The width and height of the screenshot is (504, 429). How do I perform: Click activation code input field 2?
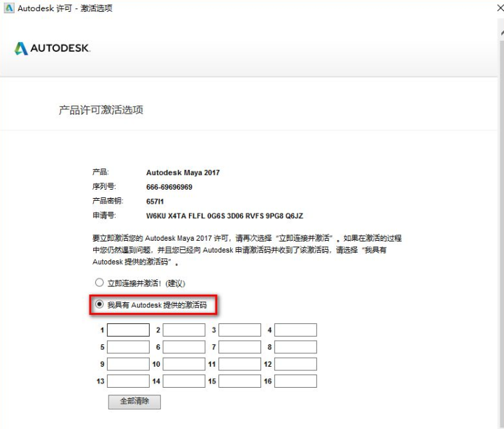[184, 330]
